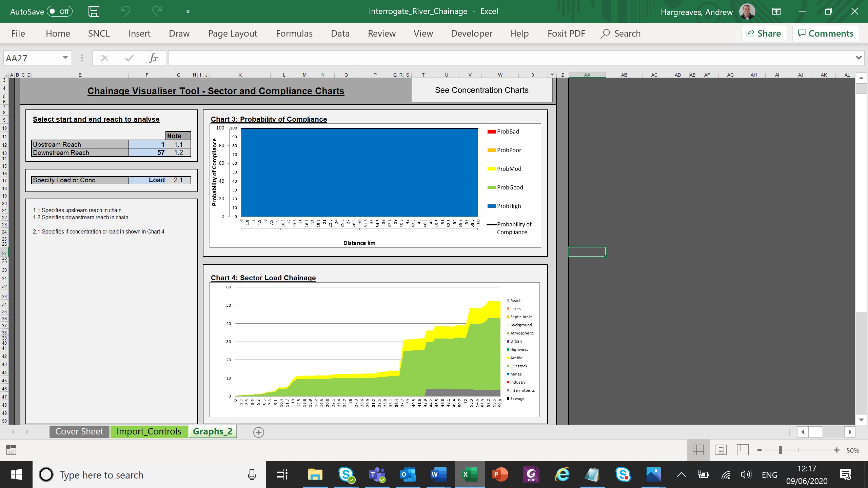The height and width of the screenshot is (488, 868).
Task: Open Word from the Windows taskbar
Action: (x=438, y=474)
